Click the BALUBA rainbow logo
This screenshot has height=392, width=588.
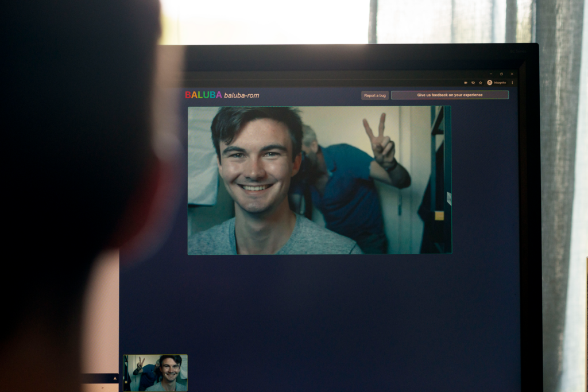point(203,95)
